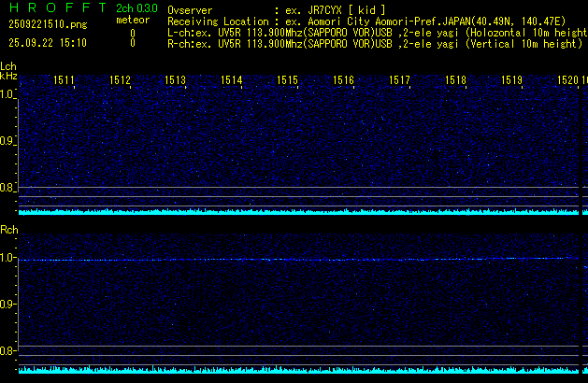Screen dimensions: 588x383
Task: Select the R-ch antenna description line
Action: point(374,43)
